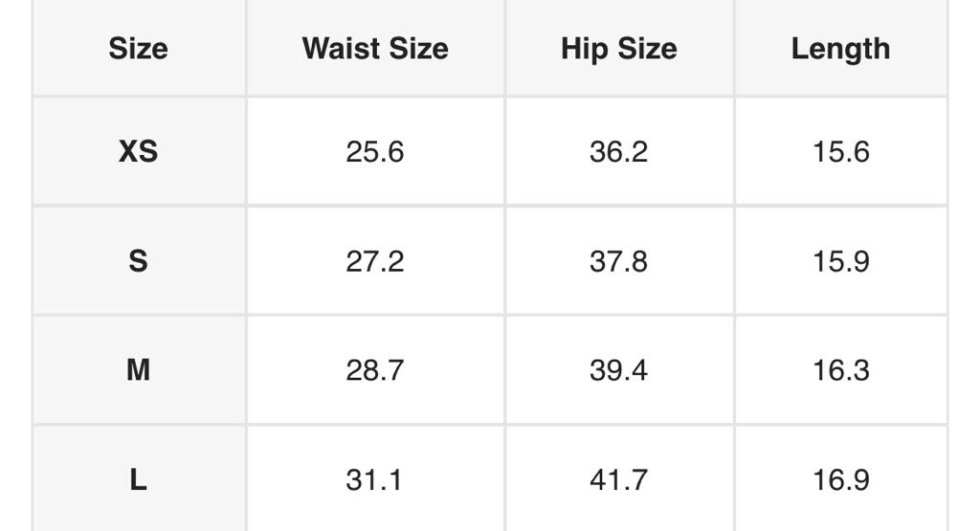Select the XS size row label
The height and width of the screenshot is (531, 980).
pos(138,151)
